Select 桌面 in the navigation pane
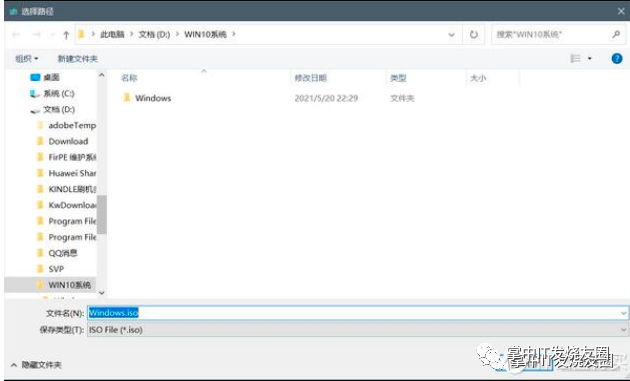The width and height of the screenshot is (630, 381). point(51,77)
